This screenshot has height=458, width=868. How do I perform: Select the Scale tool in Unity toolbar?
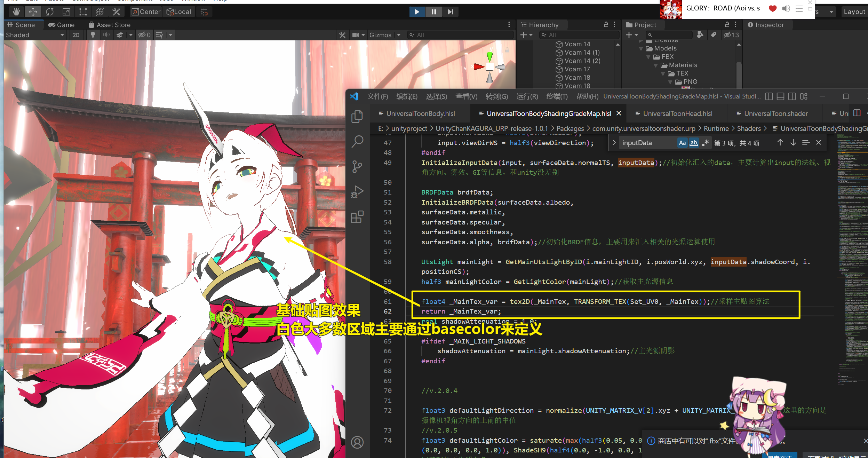(66, 12)
